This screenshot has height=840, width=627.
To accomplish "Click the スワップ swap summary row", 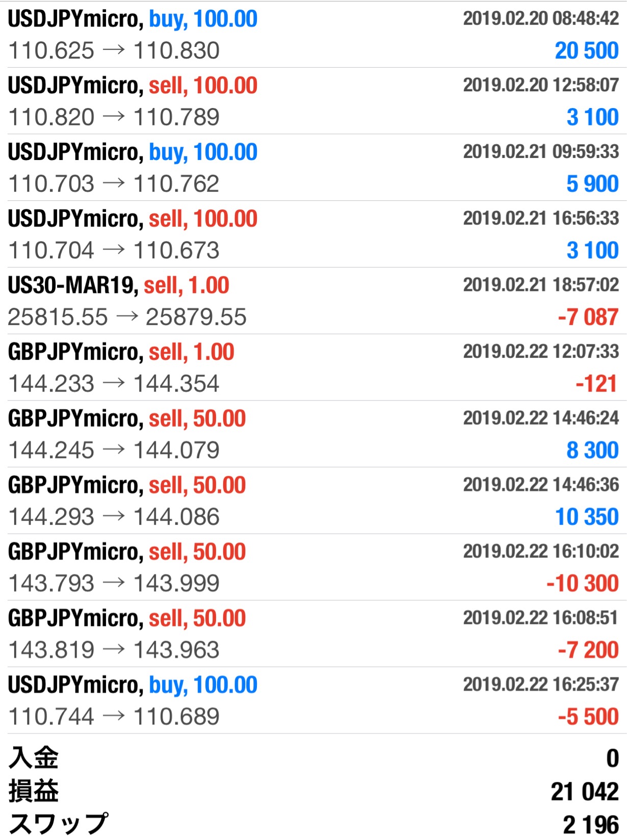I will tap(313, 824).
